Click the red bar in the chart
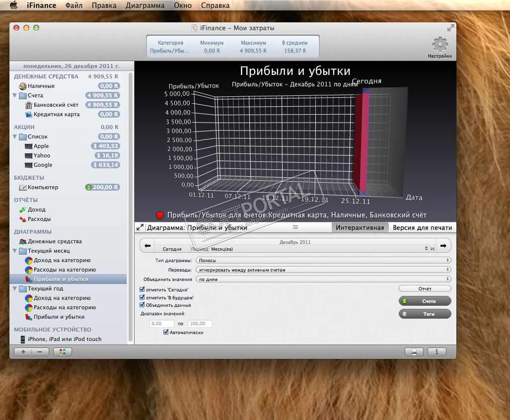 click(x=362, y=141)
